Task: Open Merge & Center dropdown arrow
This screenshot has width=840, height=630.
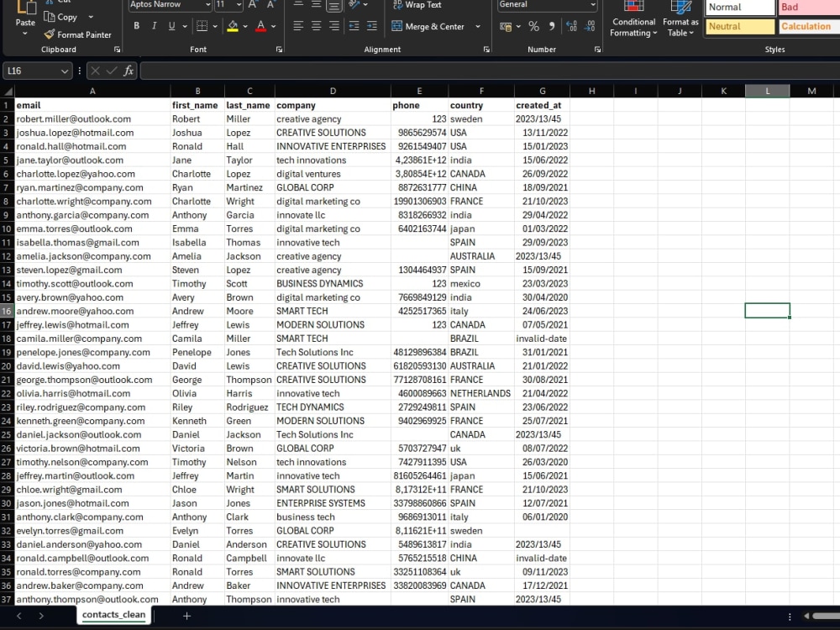Action: [x=478, y=26]
